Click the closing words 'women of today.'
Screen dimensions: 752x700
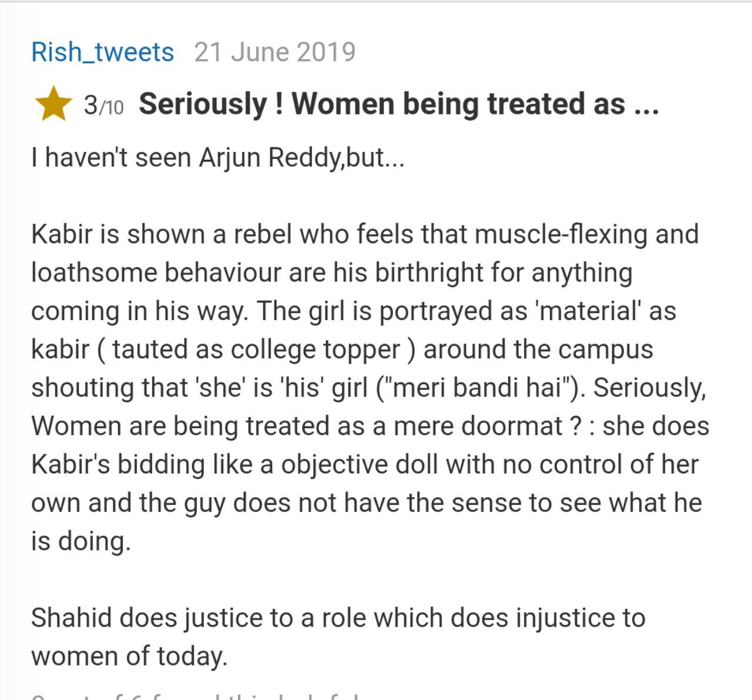coord(129,657)
